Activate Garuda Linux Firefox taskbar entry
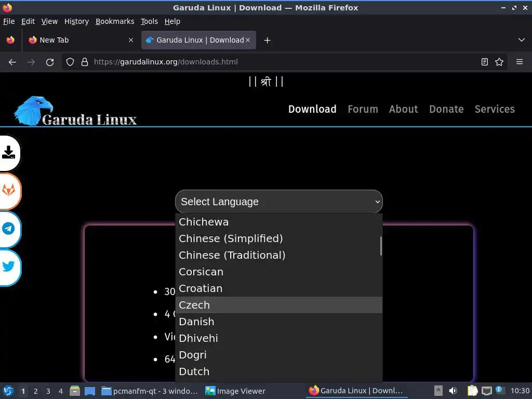Screen dimensions: 532x399 [x=356, y=391]
